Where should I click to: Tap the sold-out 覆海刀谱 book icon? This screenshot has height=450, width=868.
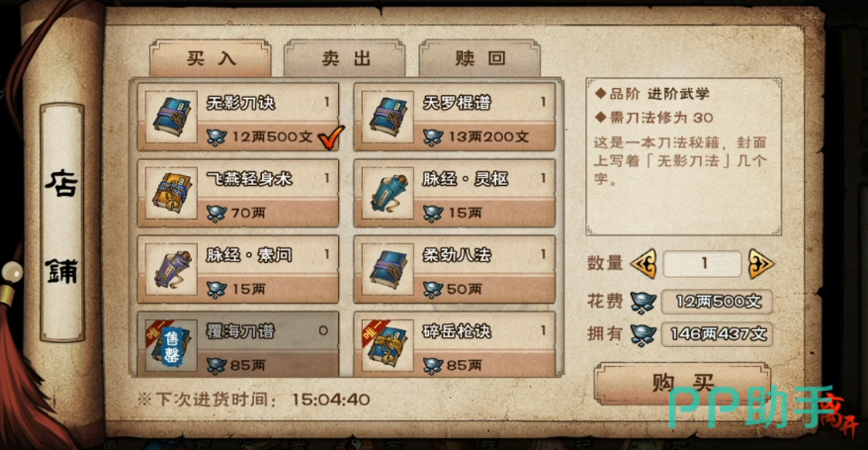[x=172, y=346]
